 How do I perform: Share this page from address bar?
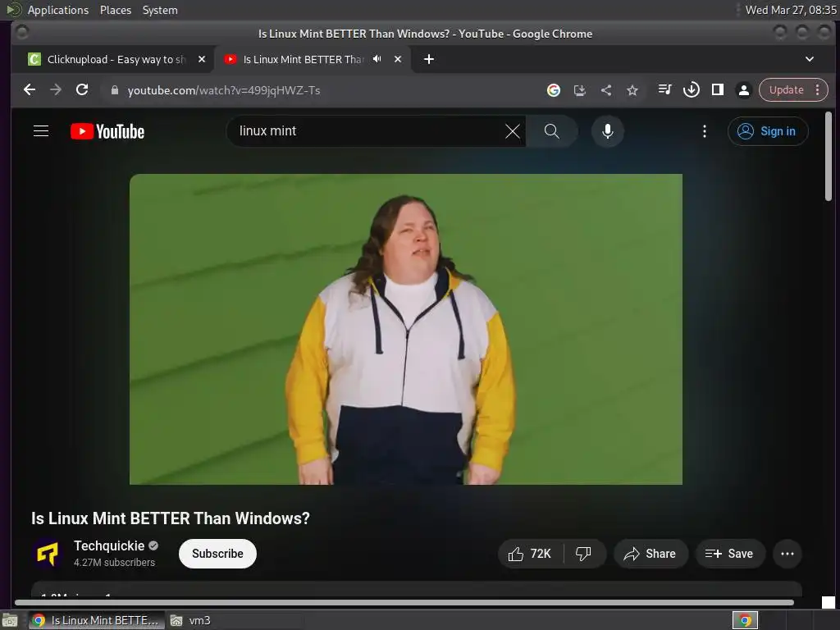606,90
